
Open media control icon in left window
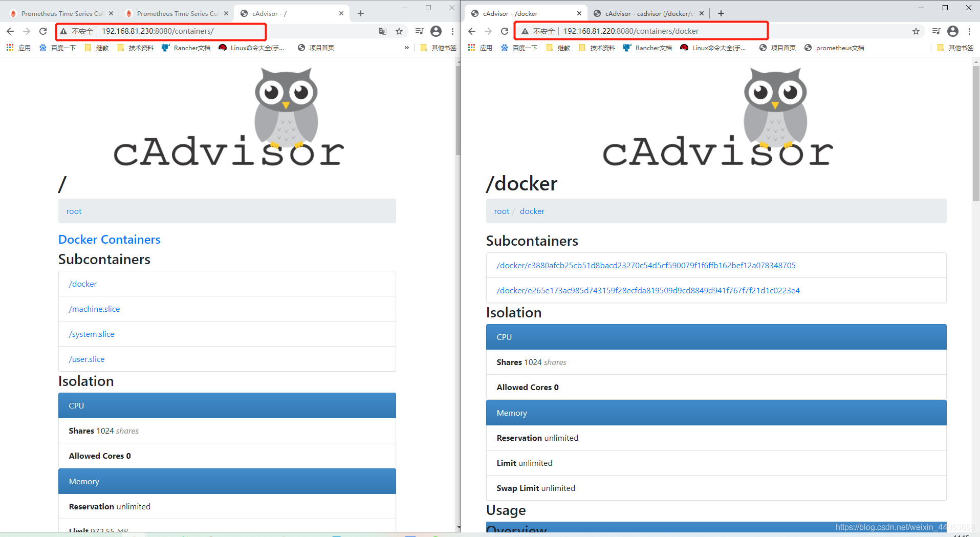pyautogui.click(x=420, y=31)
